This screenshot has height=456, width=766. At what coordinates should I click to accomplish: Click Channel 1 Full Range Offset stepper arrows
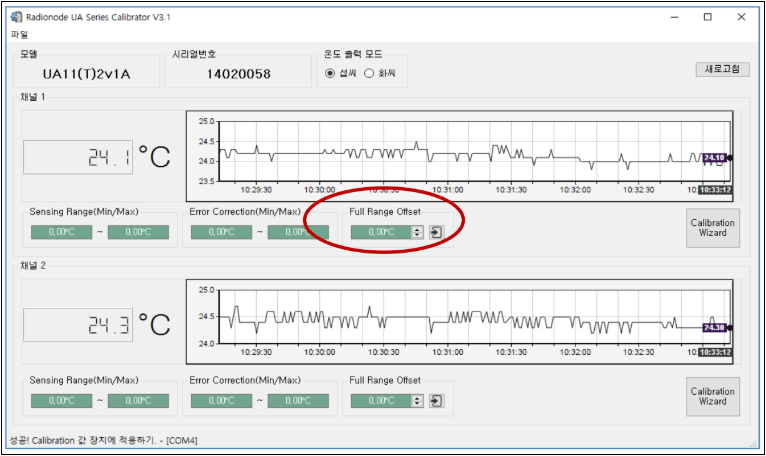click(417, 232)
